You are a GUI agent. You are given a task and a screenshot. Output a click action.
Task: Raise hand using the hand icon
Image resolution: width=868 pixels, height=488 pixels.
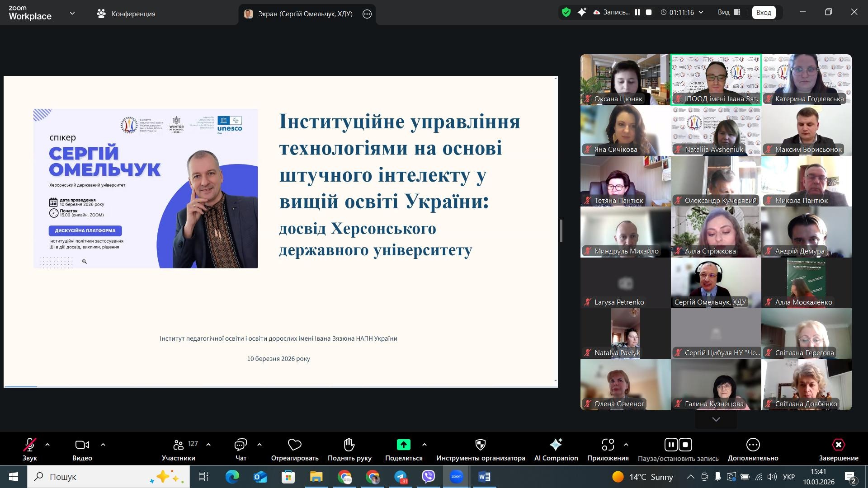(x=349, y=445)
